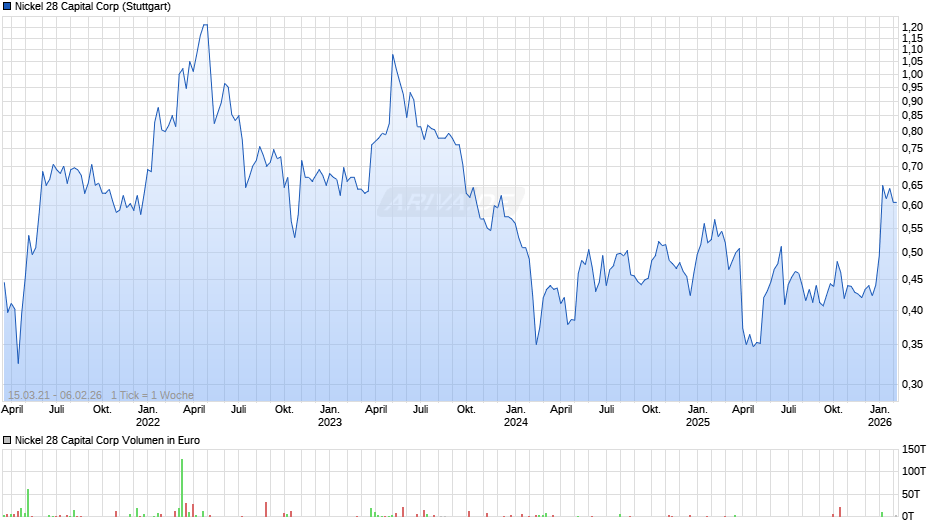Click the price axis label '0,80'
The height and width of the screenshot is (526, 940).
[x=912, y=131]
